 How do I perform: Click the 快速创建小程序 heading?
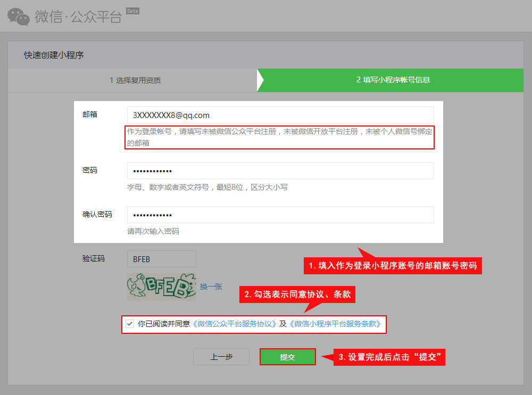tap(54, 55)
